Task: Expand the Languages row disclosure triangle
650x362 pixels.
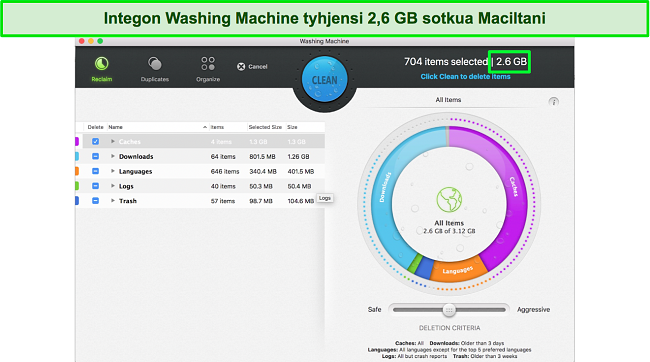Action: pos(113,171)
